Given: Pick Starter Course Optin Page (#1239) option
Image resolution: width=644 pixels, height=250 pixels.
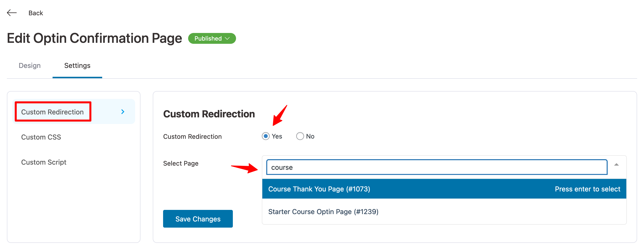Looking at the screenshot, I should (323, 212).
